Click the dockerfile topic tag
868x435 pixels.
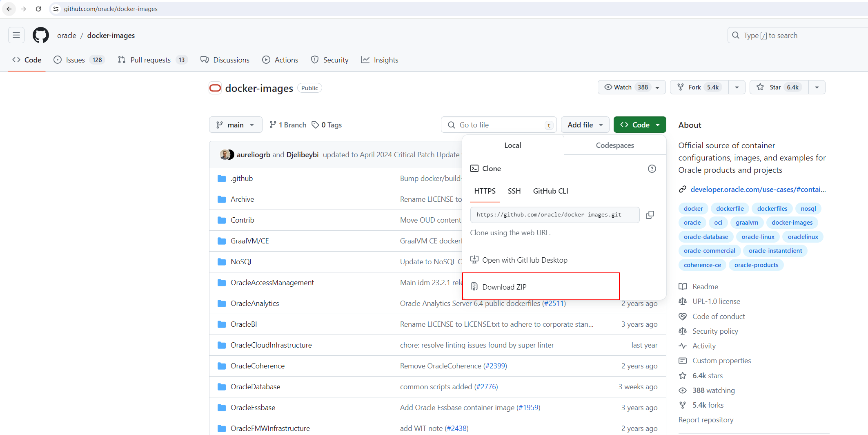pyautogui.click(x=730, y=209)
